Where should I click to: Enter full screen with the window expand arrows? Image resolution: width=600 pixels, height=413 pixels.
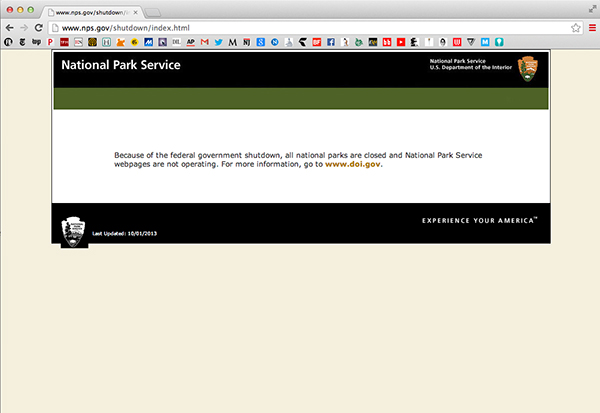point(592,10)
